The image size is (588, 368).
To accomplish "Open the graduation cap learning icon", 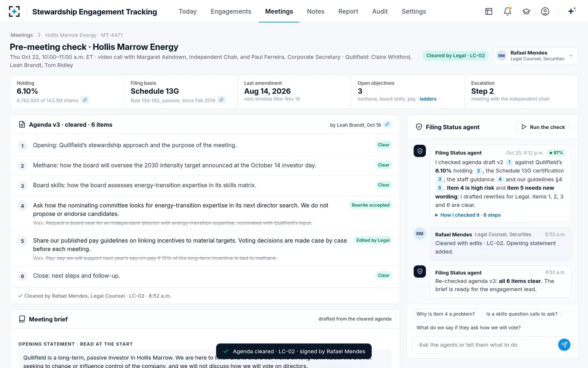I will [x=526, y=11].
